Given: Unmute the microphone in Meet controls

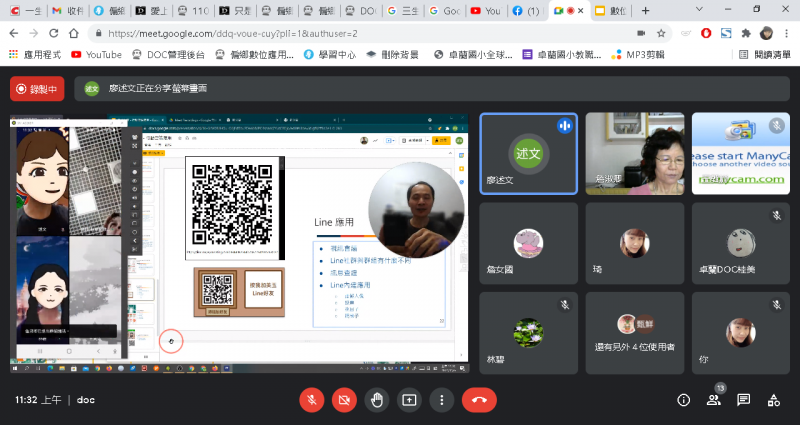Looking at the screenshot, I should pos(312,400).
